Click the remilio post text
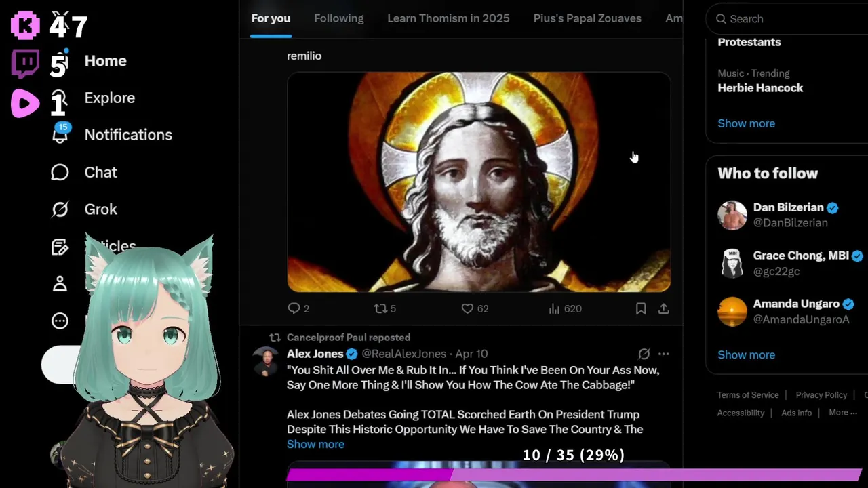The height and width of the screenshot is (488, 868). pos(304,56)
